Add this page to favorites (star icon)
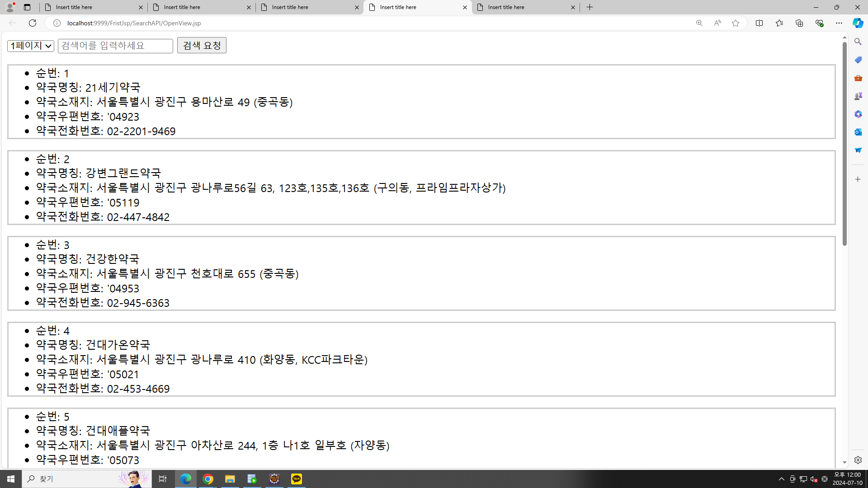 (736, 23)
